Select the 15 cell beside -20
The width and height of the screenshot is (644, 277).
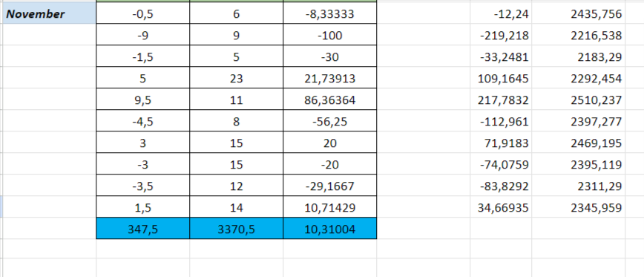click(x=236, y=164)
